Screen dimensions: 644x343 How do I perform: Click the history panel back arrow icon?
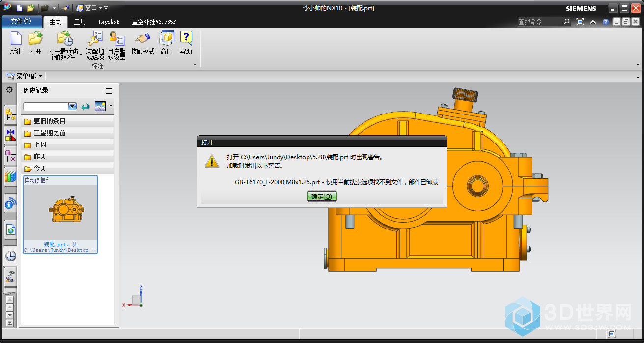(85, 106)
